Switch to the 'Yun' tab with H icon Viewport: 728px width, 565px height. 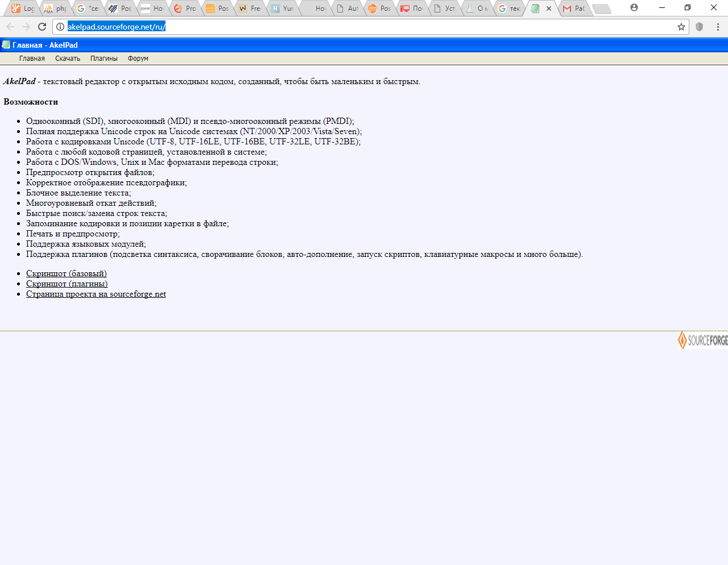283,9
